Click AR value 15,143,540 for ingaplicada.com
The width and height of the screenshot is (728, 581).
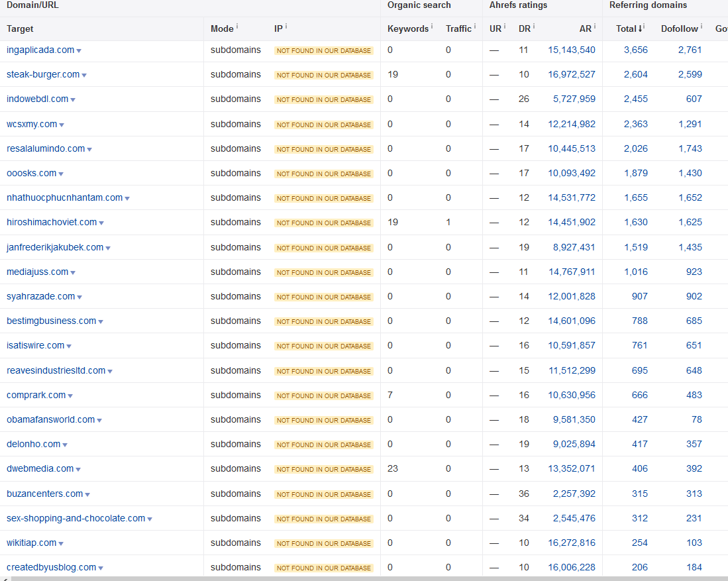(x=572, y=50)
